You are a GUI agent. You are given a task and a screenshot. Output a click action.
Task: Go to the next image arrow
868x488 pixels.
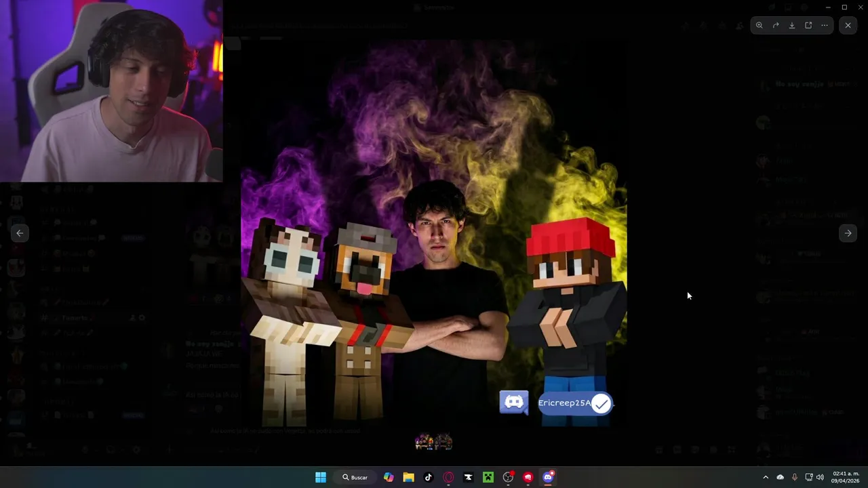[x=848, y=233]
